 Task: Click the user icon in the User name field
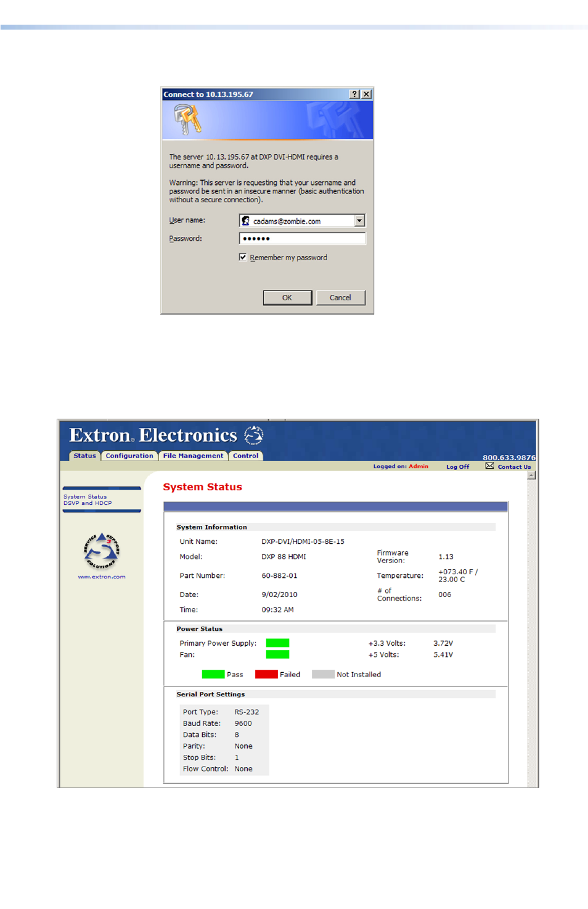coord(246,221)
